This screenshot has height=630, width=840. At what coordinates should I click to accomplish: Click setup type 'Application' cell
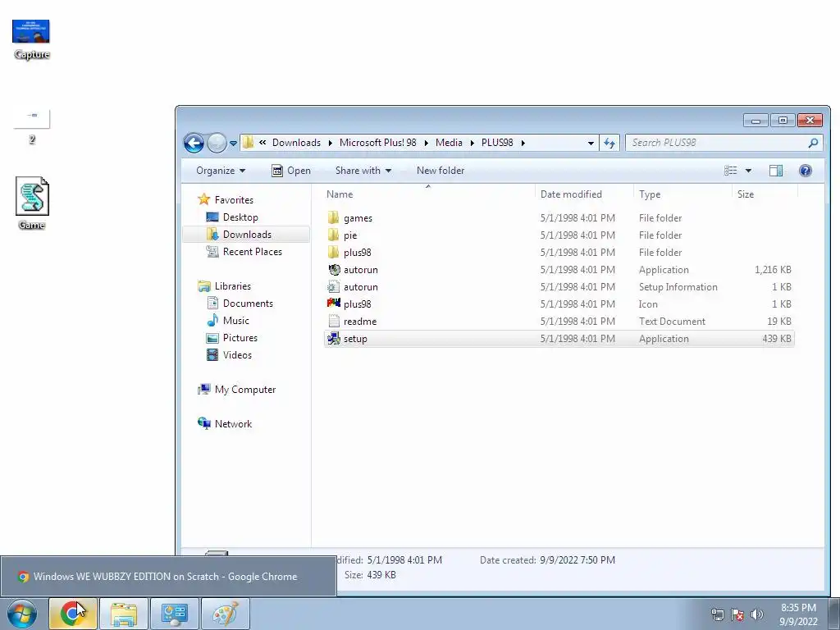pos(664,339)
